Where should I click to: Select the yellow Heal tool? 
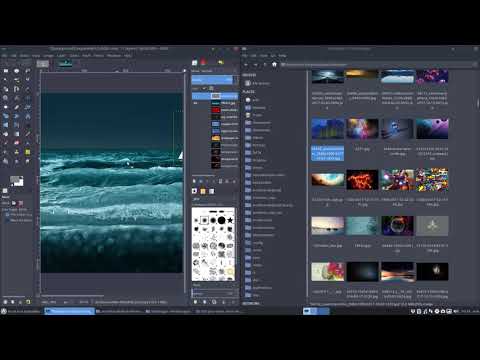coord(27,152)
